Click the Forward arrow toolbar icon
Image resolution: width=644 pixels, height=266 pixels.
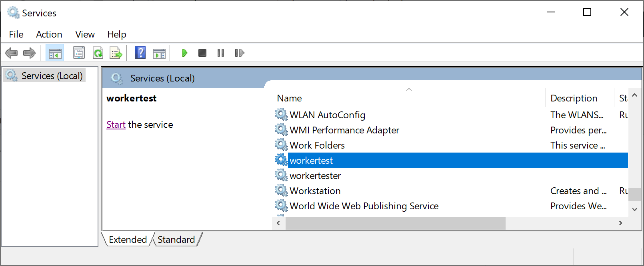(x=30, y=53)
